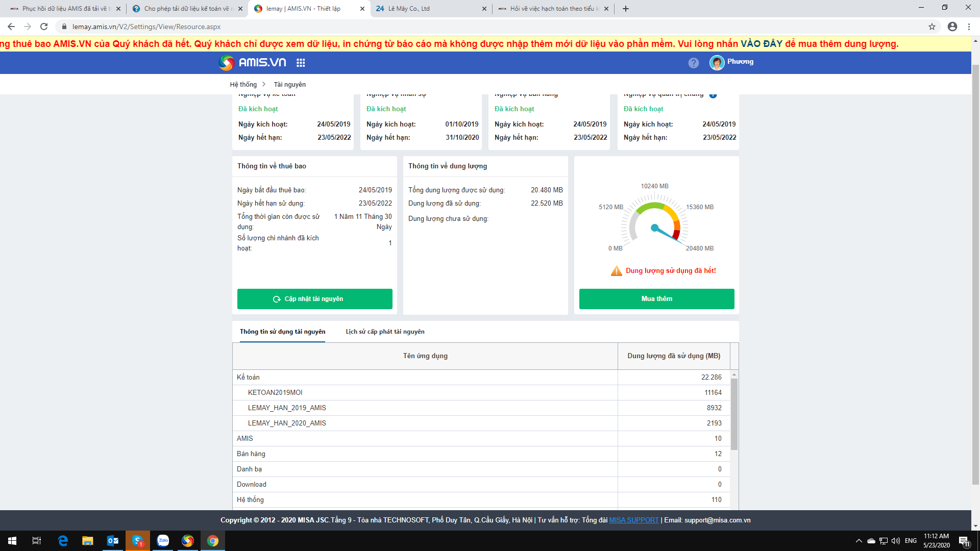Screen dimensions: 980x551
Task: Bookmark this page with star icon
Action: coord(932,27)
